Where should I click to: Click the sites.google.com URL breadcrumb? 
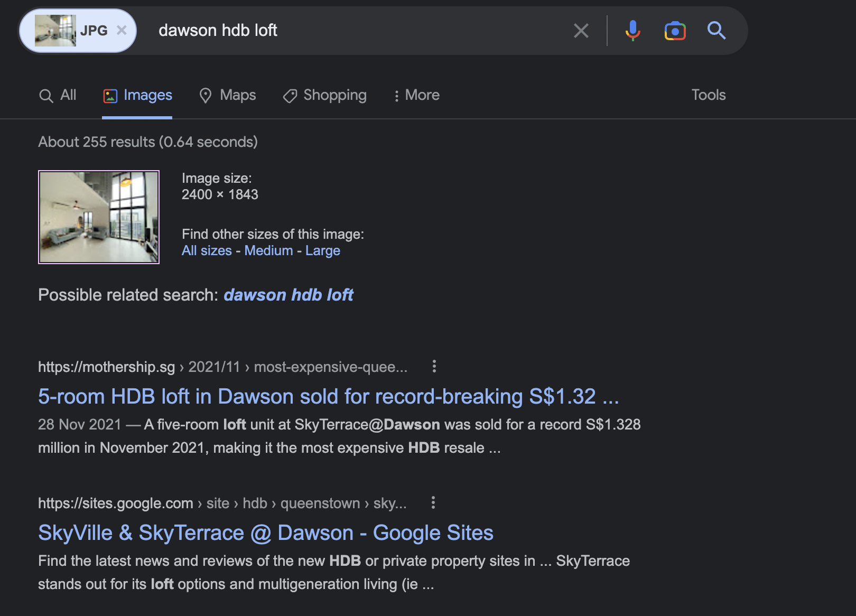point(222,503)
